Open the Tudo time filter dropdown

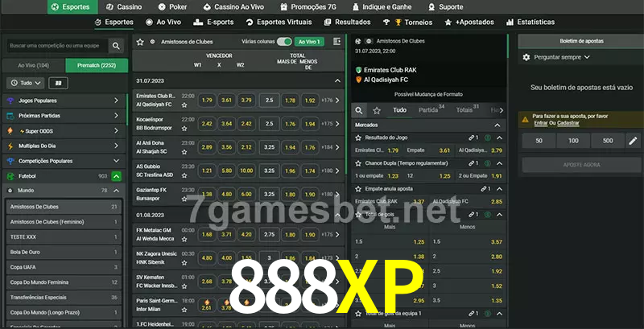26,84
